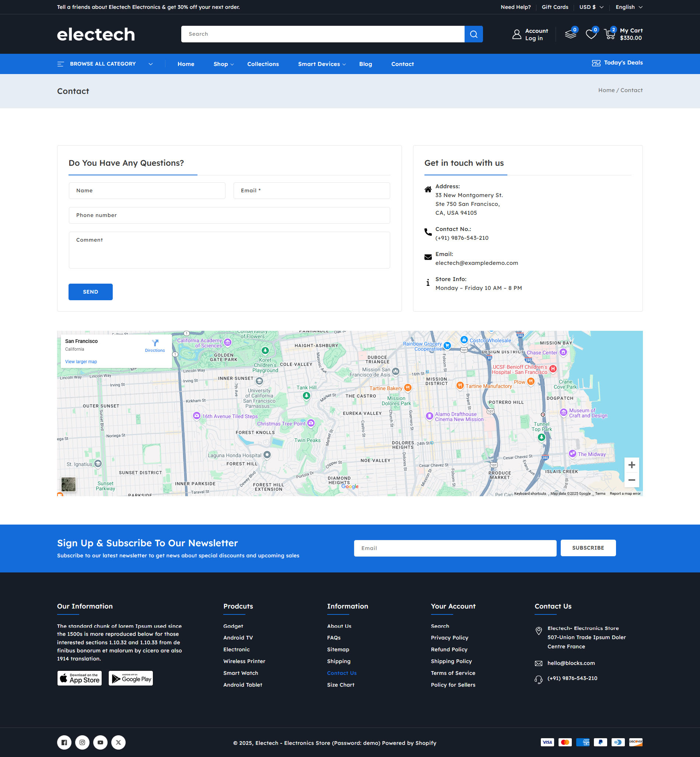Image resolution: width=700 pixels, height=757 pixels.
Task: Click the newsletter Email input field
Action: (455, 548)
